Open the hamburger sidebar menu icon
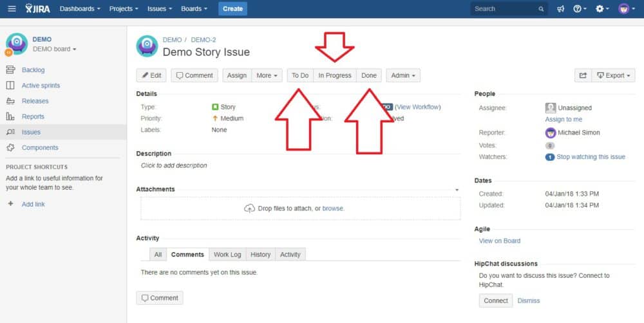The height and width of the screenshot is (323, 644). (x=12, y=8)
